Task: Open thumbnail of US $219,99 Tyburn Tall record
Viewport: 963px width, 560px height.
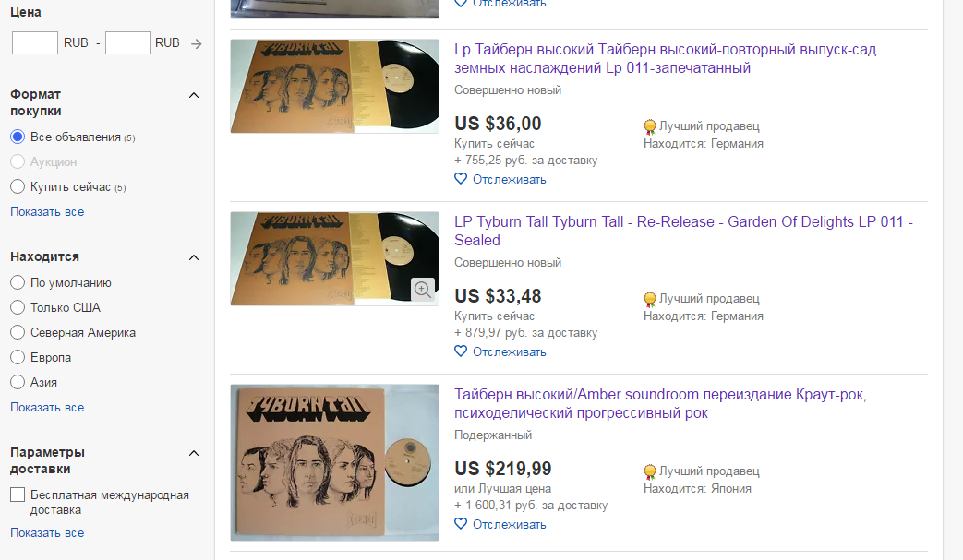Action: (x=335, y=462)
